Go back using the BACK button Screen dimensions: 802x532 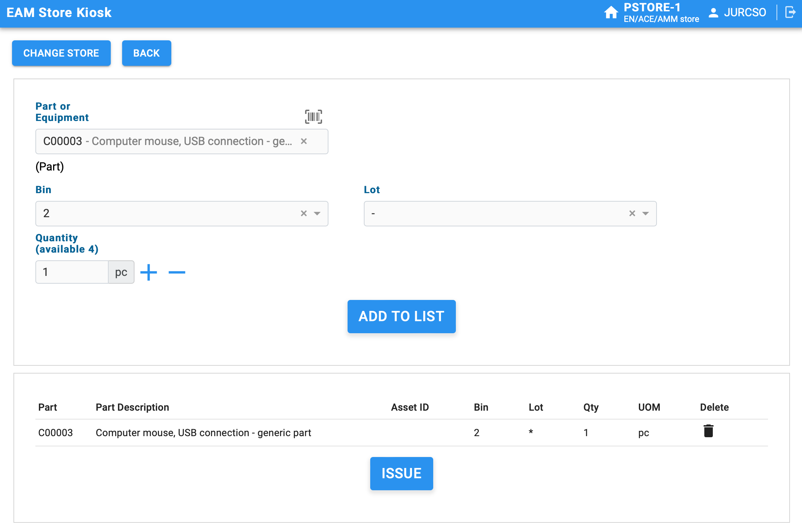(147, 53)
